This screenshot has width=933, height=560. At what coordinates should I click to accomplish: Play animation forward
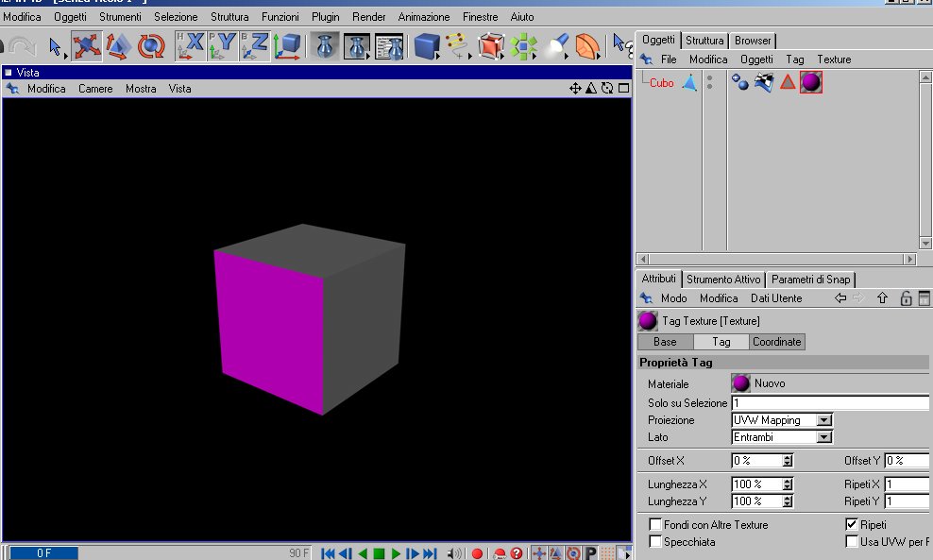396,553
